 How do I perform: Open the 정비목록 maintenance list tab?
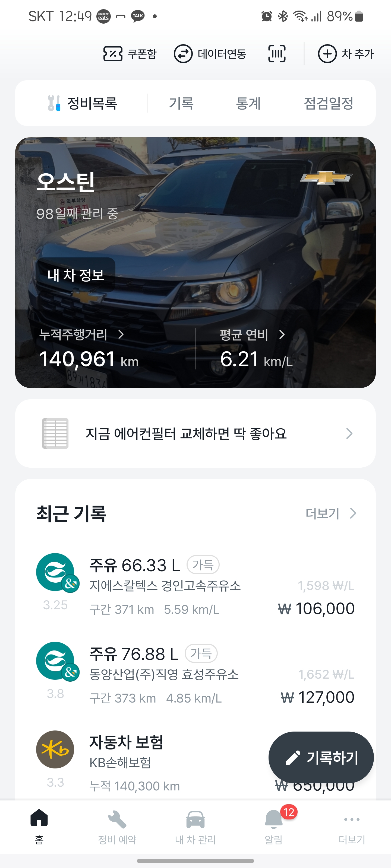click(x=83, y=103)
